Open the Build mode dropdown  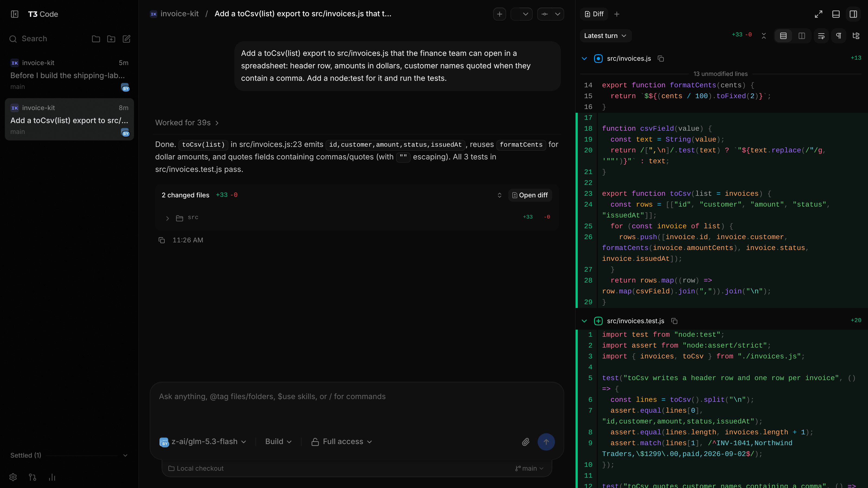(278, 442)
